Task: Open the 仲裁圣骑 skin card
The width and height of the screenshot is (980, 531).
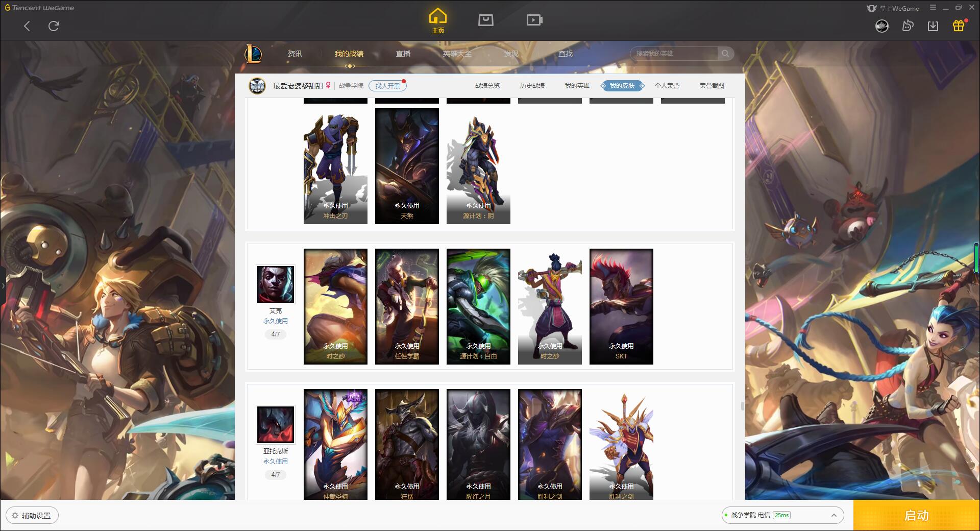Action: click(x=335, y=444)
